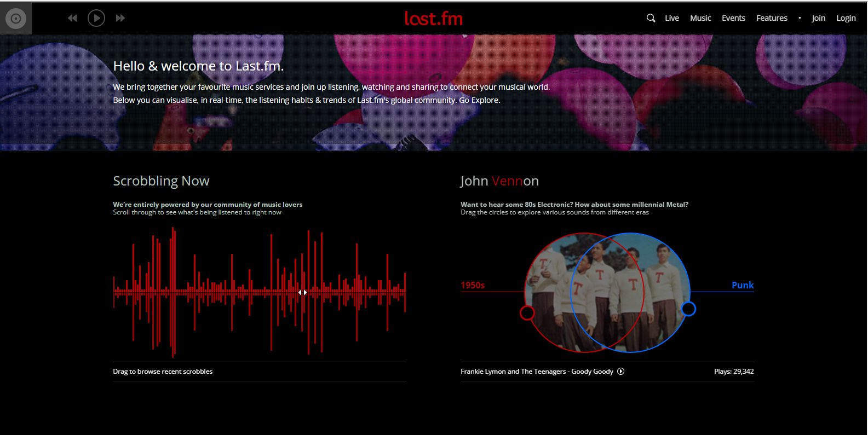
Task: Go to the Events page
Action: [x=733, y=18]
